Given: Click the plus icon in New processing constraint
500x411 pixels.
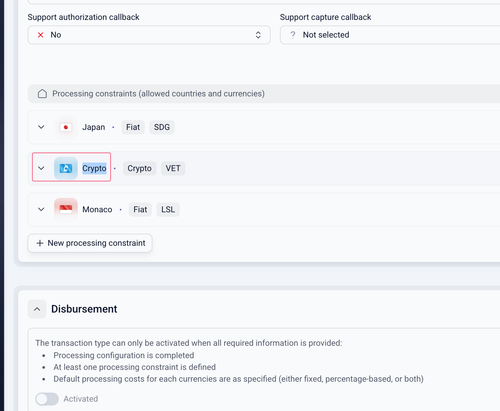Looking at the screenshot, I should click(x=40, y=243).
